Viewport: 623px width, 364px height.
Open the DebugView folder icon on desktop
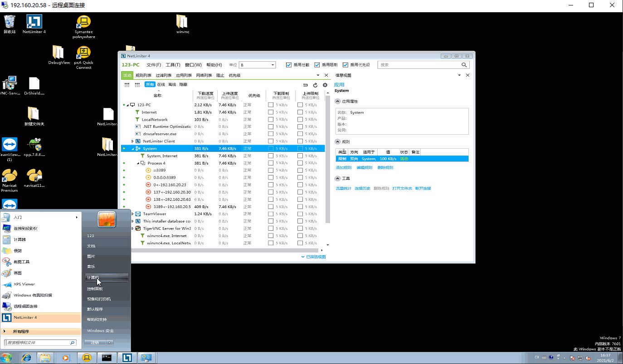pos(59,55)
